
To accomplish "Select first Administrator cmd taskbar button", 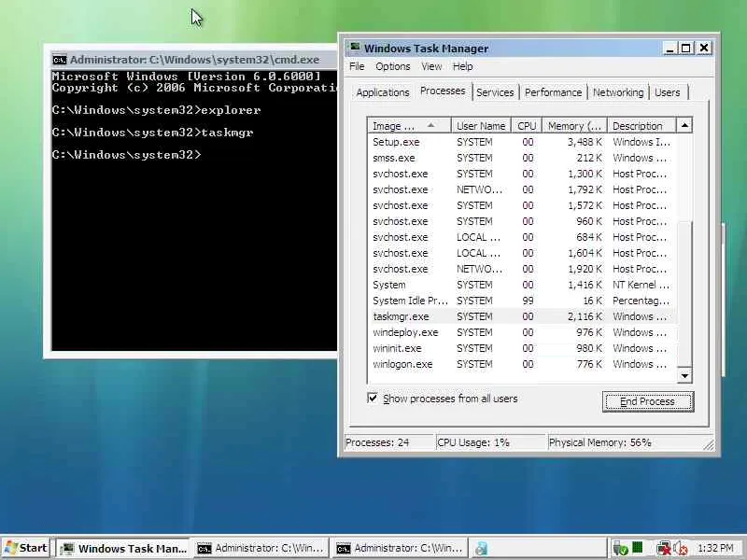I will coord(261,548).
